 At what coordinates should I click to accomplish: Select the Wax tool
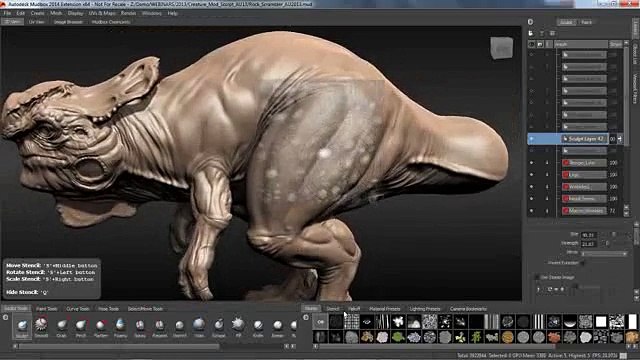click(199, 327)
